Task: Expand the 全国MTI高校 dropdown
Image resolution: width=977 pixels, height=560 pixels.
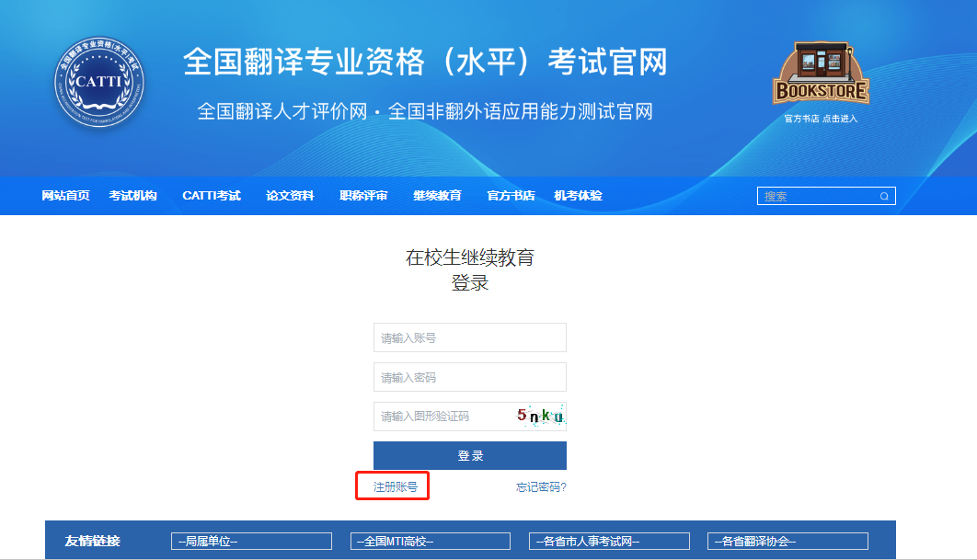Action: 430,542
